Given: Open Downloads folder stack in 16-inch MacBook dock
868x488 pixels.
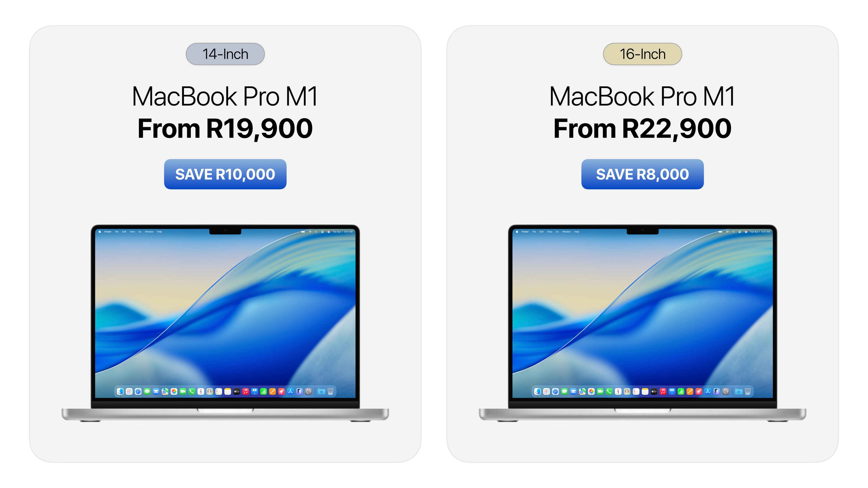Looking at the screenshot, I should point(739,391).
